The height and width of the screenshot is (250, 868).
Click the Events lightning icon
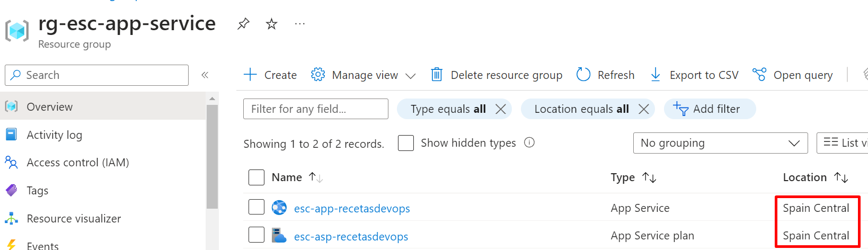pos(11,245)
